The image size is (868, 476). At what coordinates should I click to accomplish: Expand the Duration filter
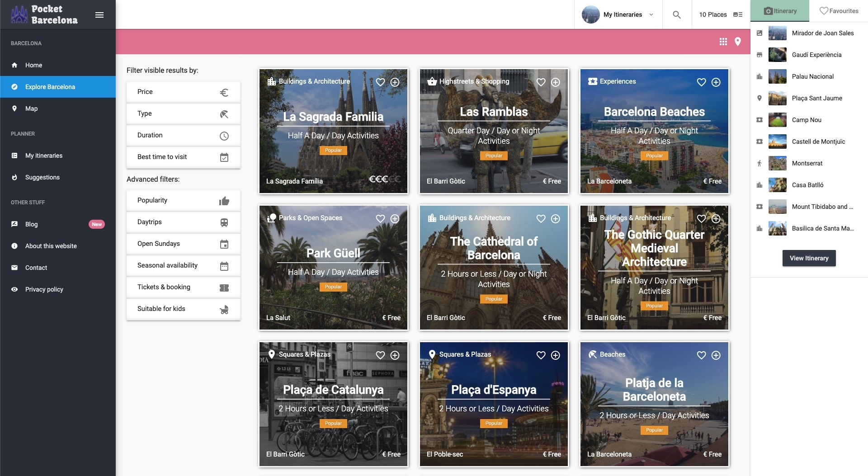click(183, 136)
